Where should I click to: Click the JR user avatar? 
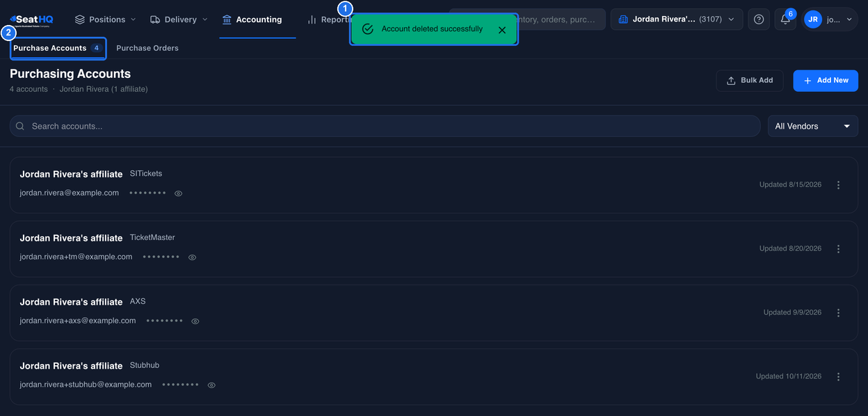coord(812,19)
